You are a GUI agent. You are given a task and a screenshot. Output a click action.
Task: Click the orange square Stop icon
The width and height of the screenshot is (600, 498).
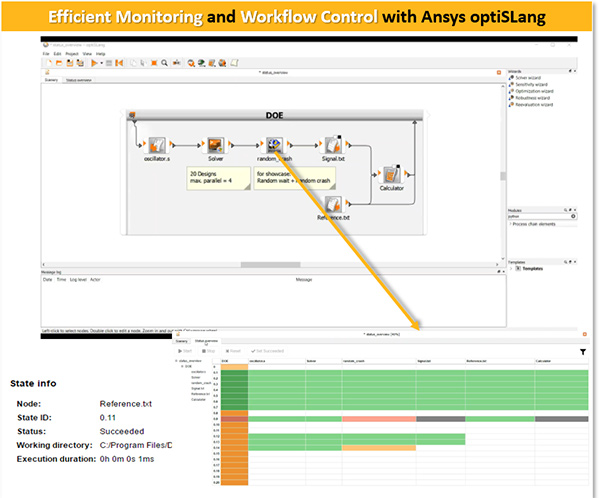(x=154, y=63)
